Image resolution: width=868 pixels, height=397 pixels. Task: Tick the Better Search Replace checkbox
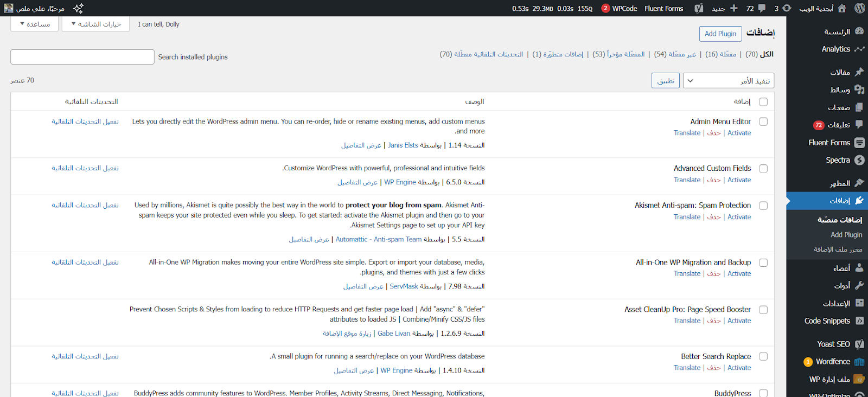pos(763,357)
